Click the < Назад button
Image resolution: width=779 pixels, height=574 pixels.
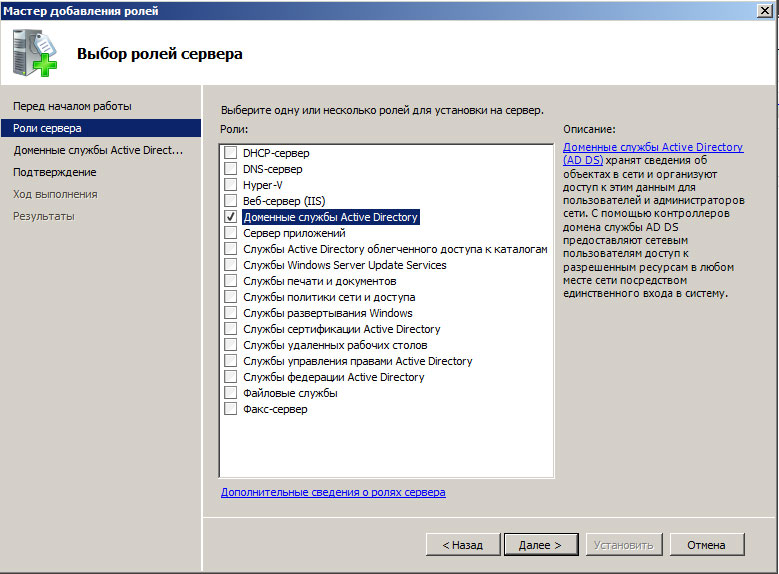[463, 545]
